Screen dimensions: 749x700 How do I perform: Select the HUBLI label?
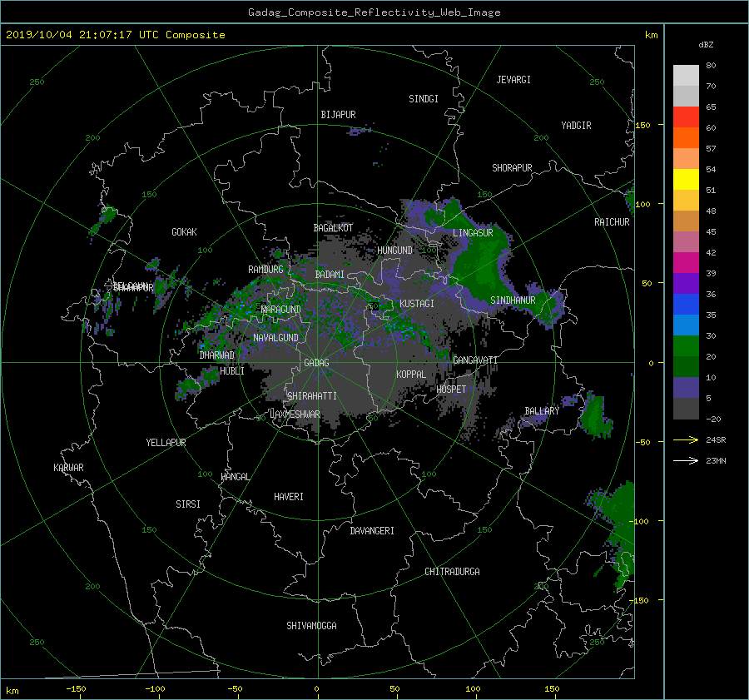coord(232,370)
